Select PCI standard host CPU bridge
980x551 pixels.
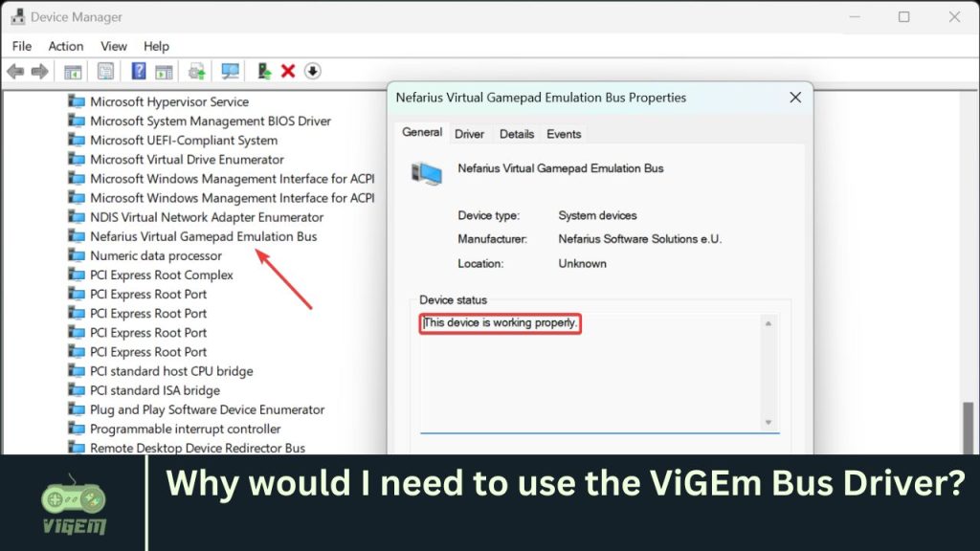click(171, 371)
